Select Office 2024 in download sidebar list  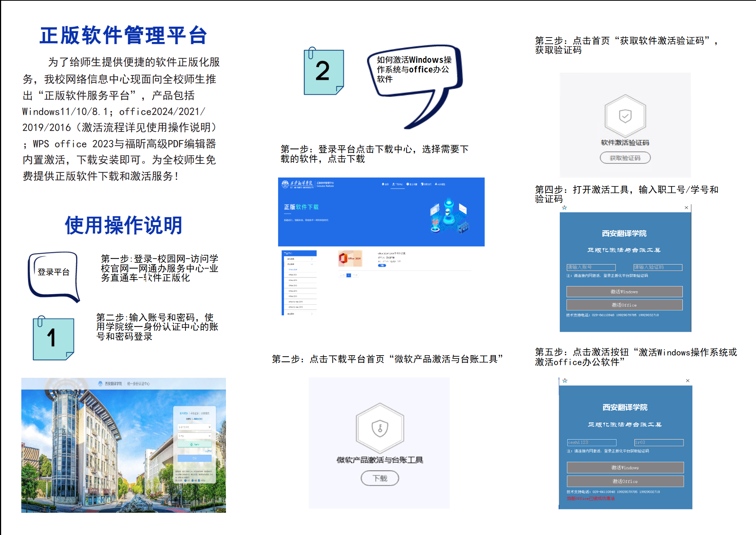[293, 269]
